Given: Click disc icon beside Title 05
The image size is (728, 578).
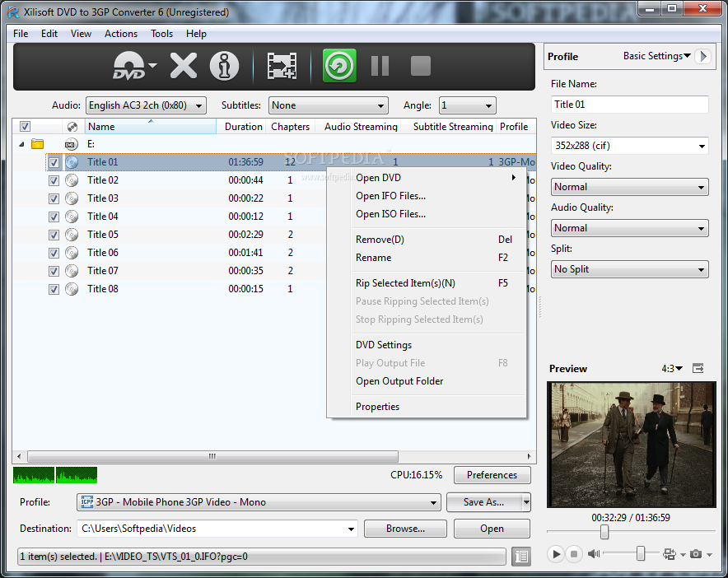Looking at the screenshot, I should [x=72, y=235].
